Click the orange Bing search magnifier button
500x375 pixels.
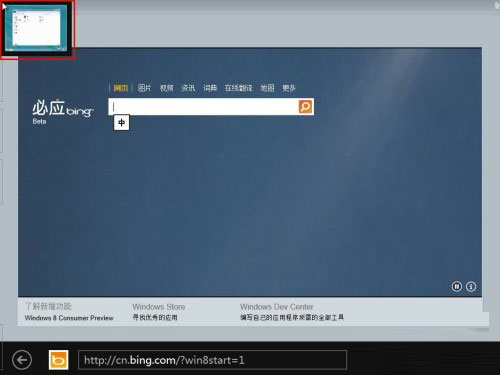click(x=305, y=107)
